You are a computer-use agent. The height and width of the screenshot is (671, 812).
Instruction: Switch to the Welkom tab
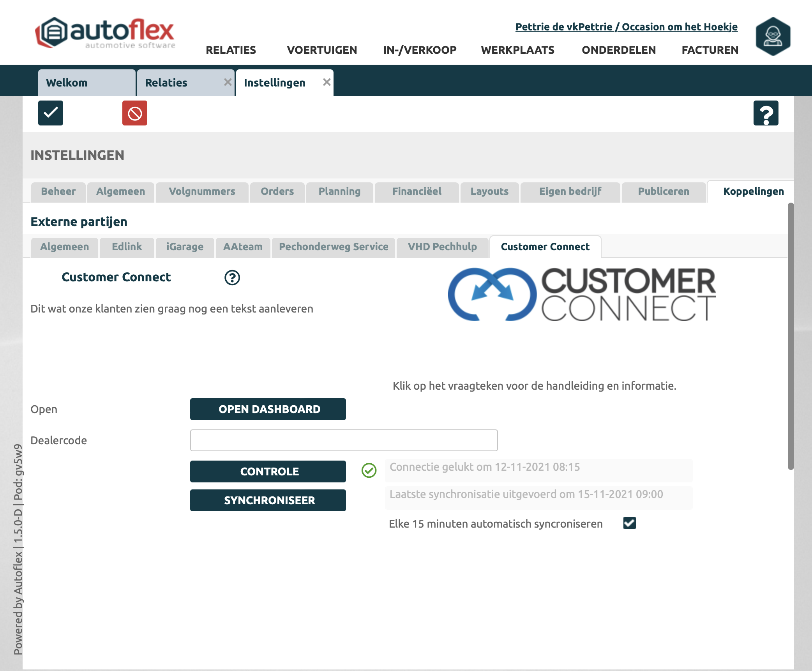pos(67,83)
